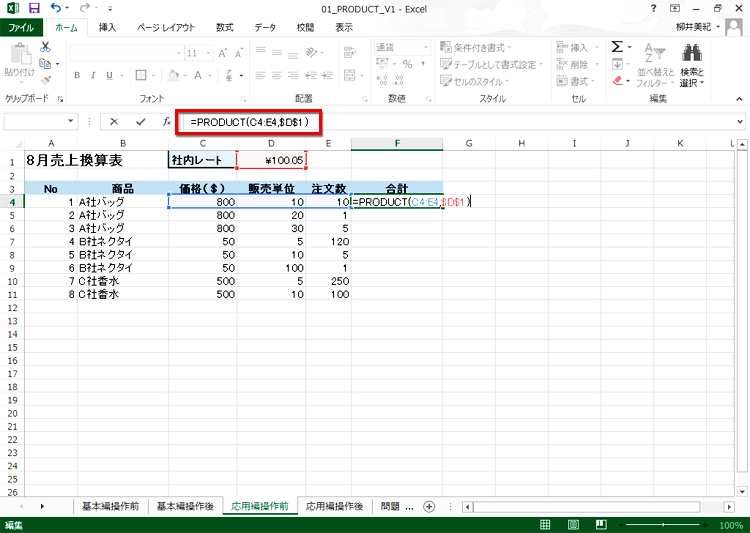
Task: Click the Paste clipboard icon
Action: (20, 54)
